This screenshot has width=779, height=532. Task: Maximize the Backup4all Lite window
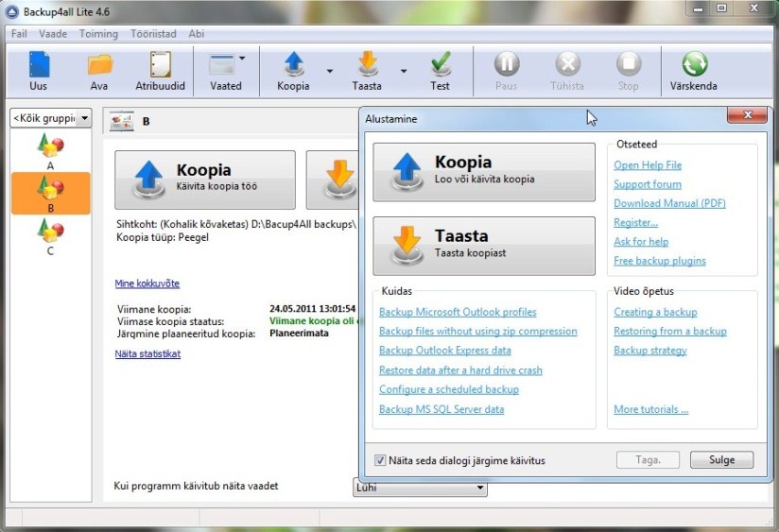tap(721, 8)
